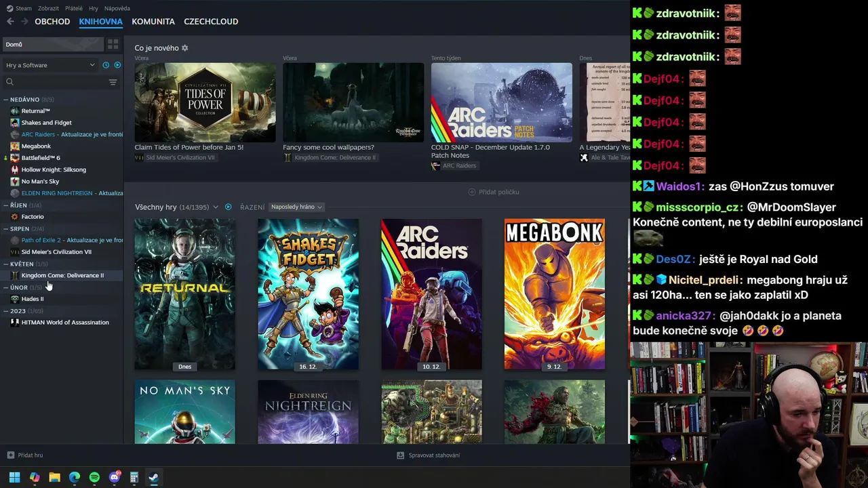Open the Naposledy hráno sort dropdown
Image resolution: width=868 pixels, height=488 pixels.
coord(296,207)
